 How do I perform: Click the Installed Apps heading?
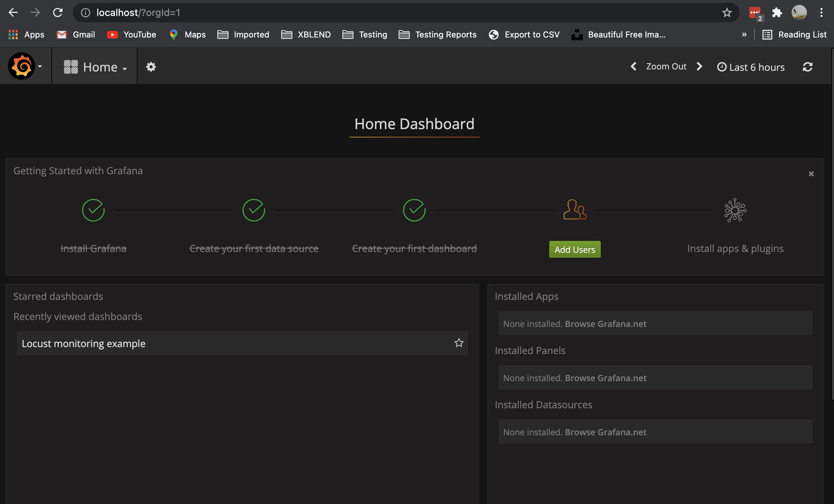click(526, 296)
